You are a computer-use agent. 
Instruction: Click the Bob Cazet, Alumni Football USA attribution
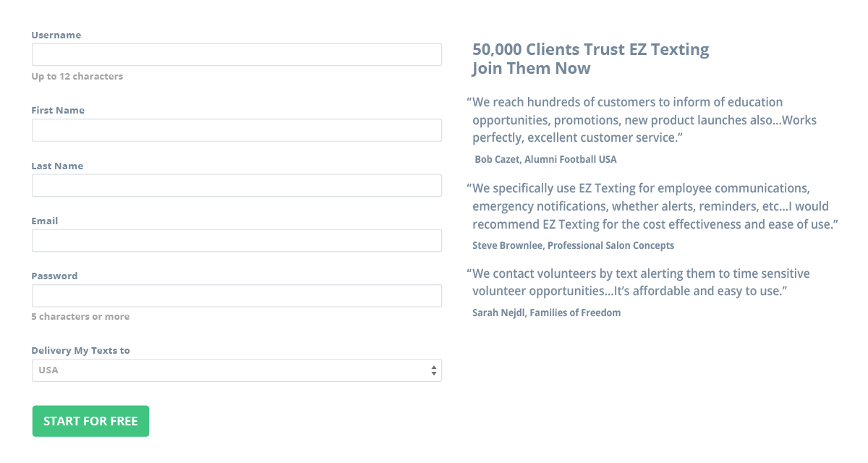tap(545, 159)
